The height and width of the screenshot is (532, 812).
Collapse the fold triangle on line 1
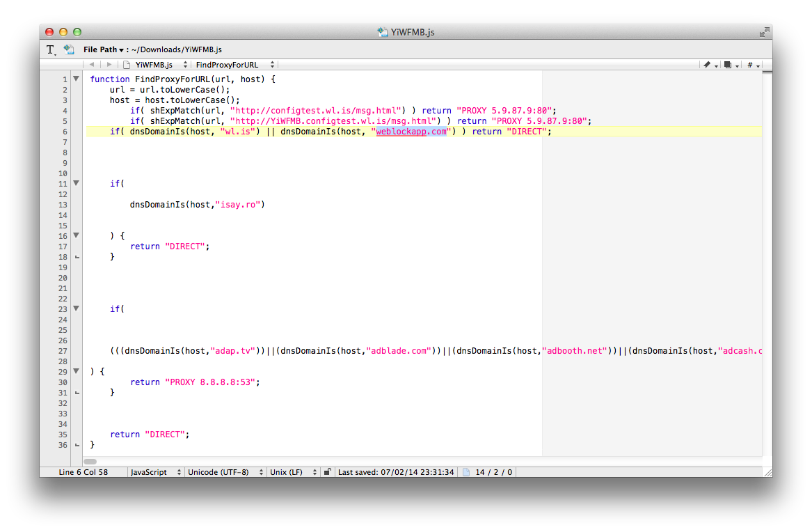point(76,79)
